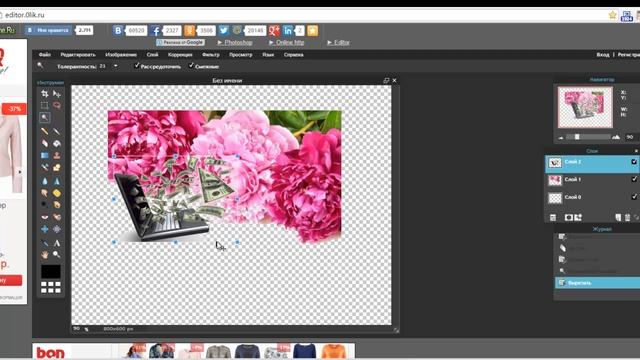Image resolution: width=640 pixels, height=360 pixels.
Task: Select the Color Picker eyedropper tool
Action: tap(45, 243)
